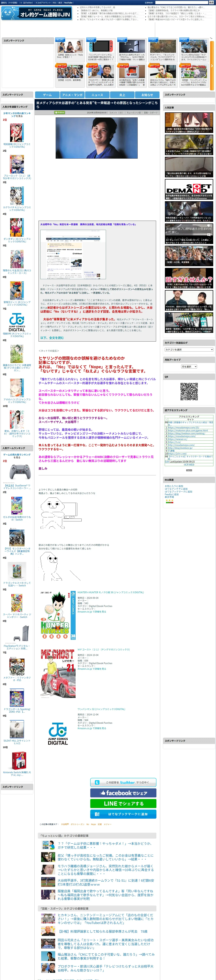Open the 炎上 navigation tab
The width and height of the screenshot is (216, 980).
pyautogui.click(x=122, y=95)
